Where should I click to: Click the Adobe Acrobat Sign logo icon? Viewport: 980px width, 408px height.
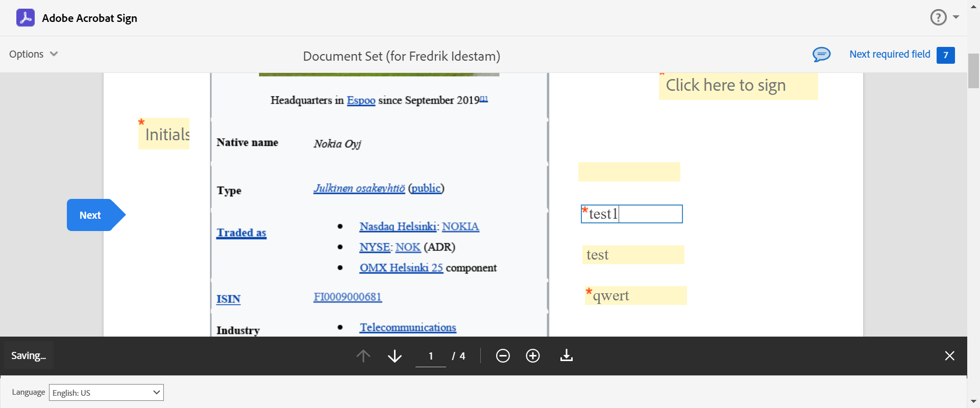(26, 18)
